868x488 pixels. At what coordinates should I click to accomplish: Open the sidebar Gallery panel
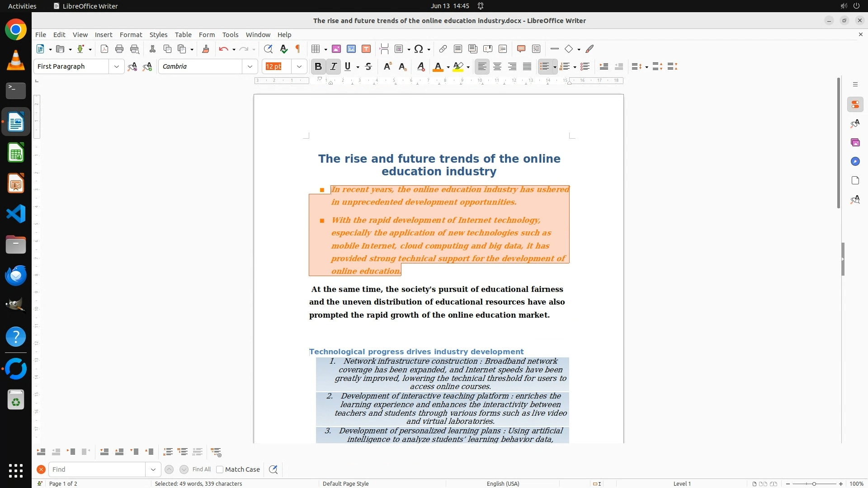pyautogui.click(x=855, y=143)
